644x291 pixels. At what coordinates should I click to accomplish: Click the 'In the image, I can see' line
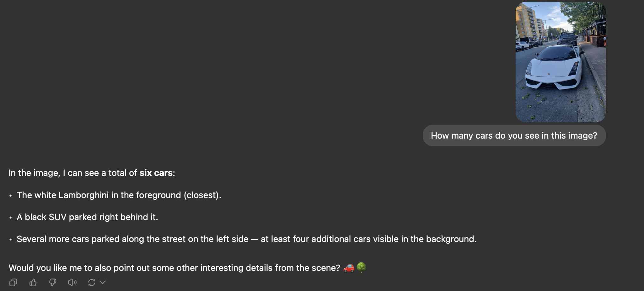92,173
